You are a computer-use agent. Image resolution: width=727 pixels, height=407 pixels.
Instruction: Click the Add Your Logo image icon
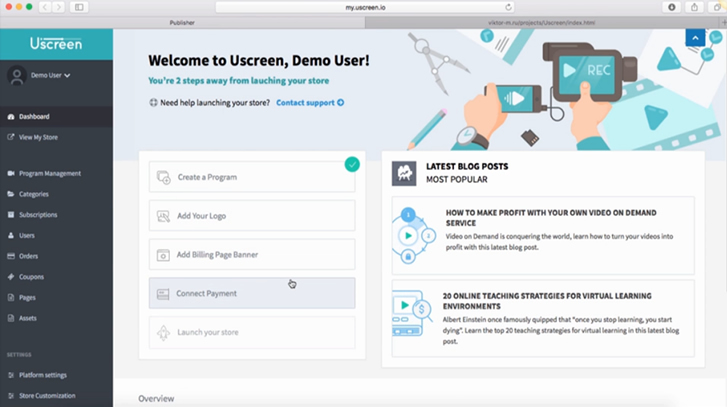[163, 216]
